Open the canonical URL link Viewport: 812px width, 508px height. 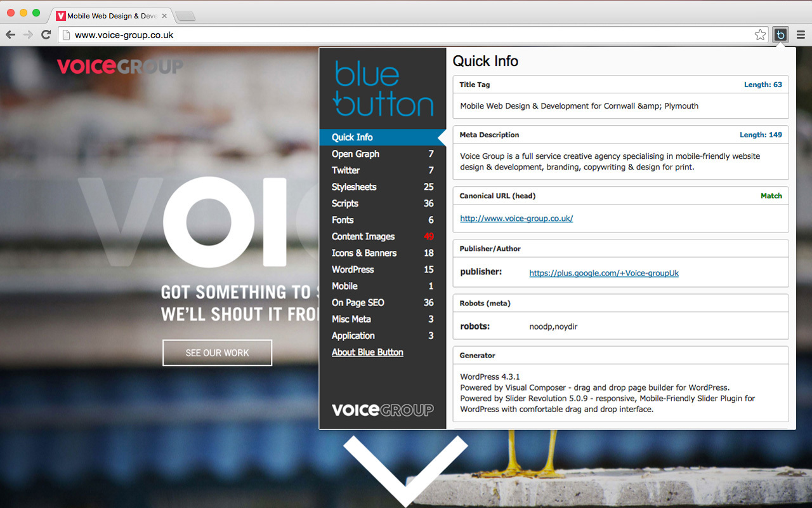516,218
